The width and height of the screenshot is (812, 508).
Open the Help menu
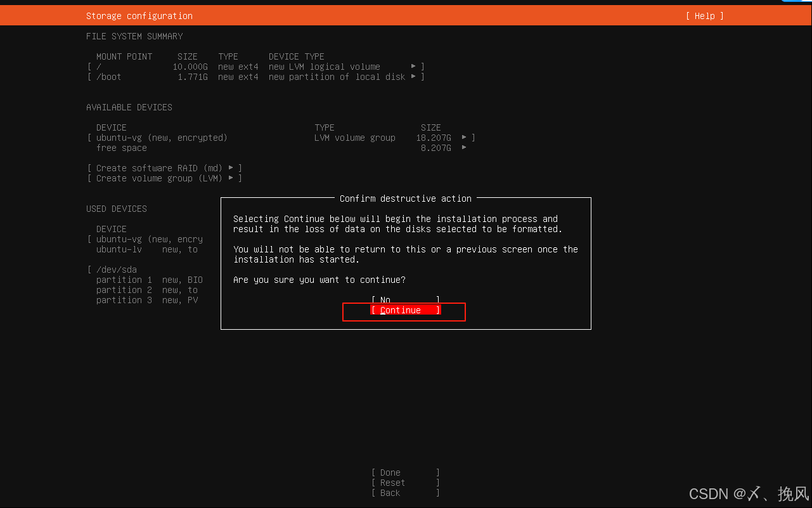point(704,15)
